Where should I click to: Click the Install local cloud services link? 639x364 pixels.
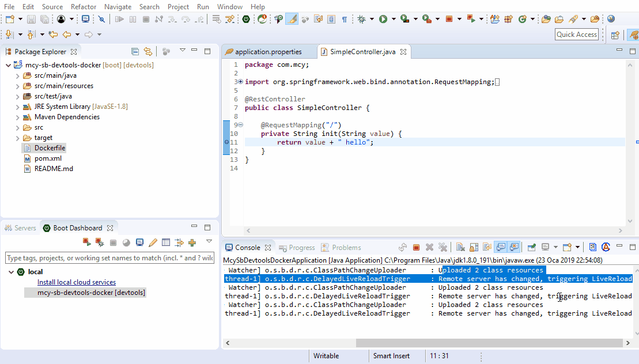tap(76, 282)
